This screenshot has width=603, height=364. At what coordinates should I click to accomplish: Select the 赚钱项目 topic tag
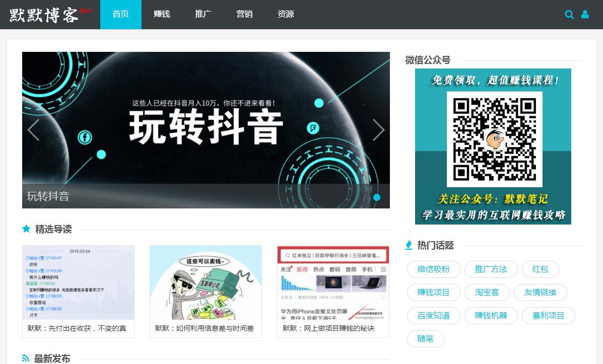433,293
